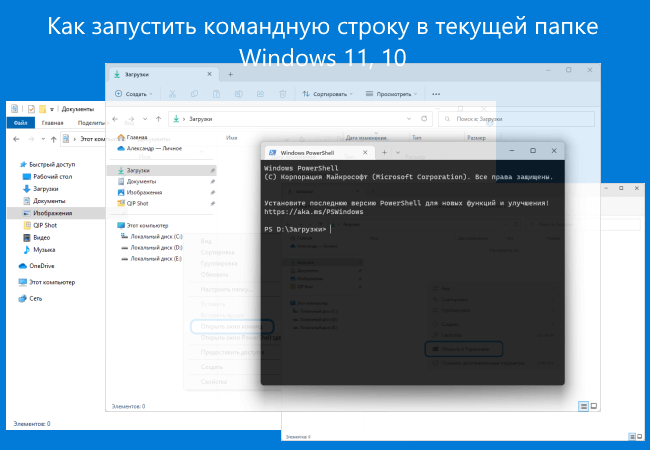This screenshot has height=450, width=650.
Task: Open a new PowerShell tab with plus
Action: tap(384, 152)
